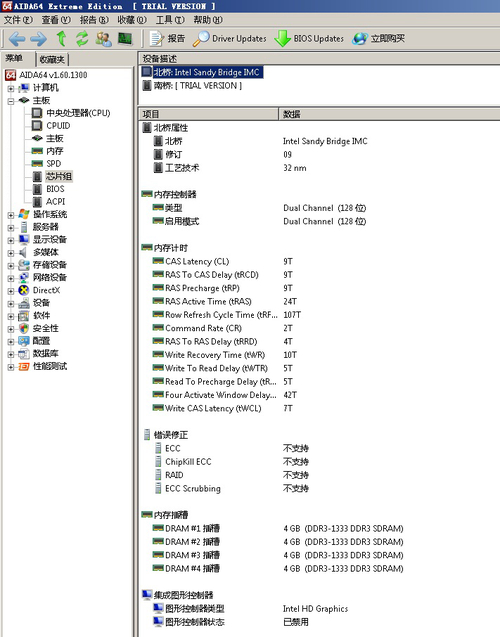Click the Back arrow toolbar icon

click(x=17, y=39)
